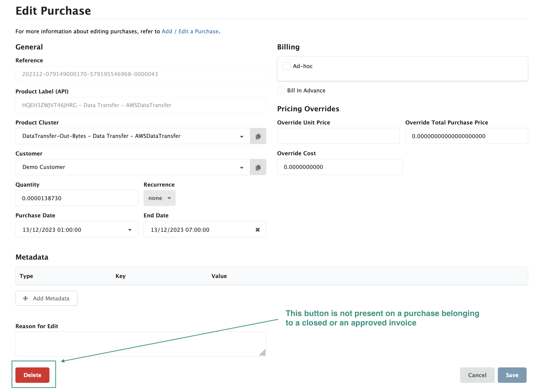
Task: Copy the Demo Customer value
Action: tap(258, 167)
